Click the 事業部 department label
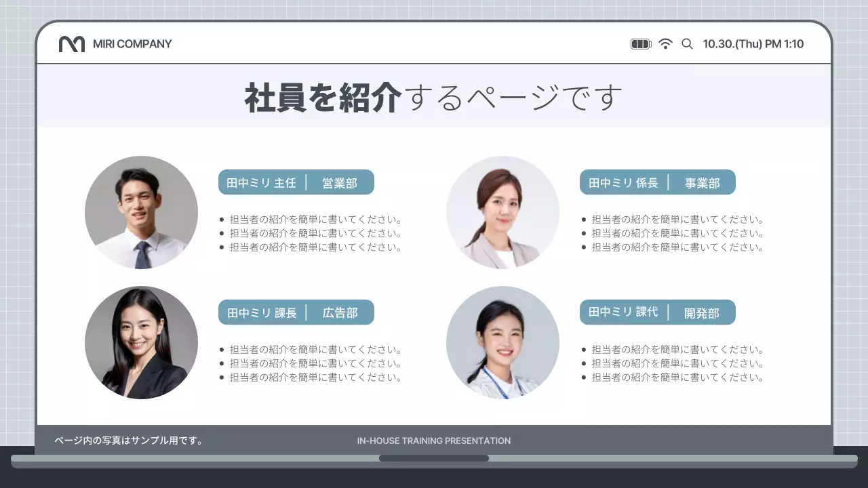This screenshot has height=488, width=868. (702, 183)
